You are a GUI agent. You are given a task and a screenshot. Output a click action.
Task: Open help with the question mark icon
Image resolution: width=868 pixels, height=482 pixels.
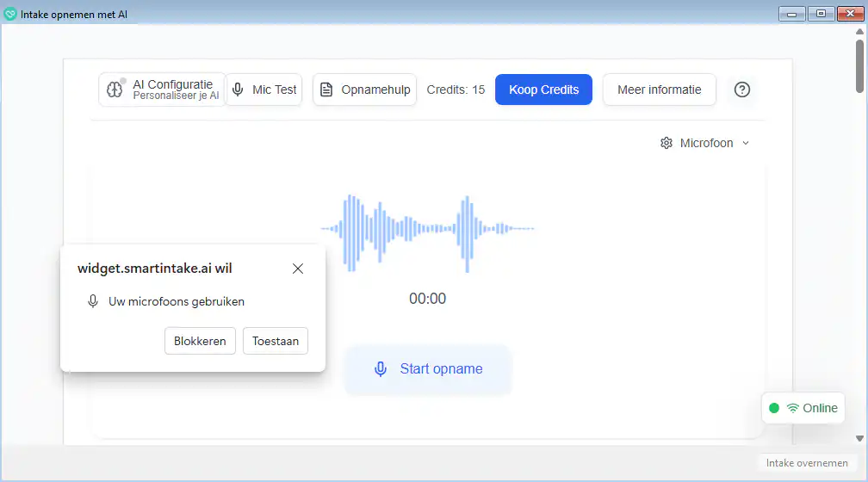[742, 90]
